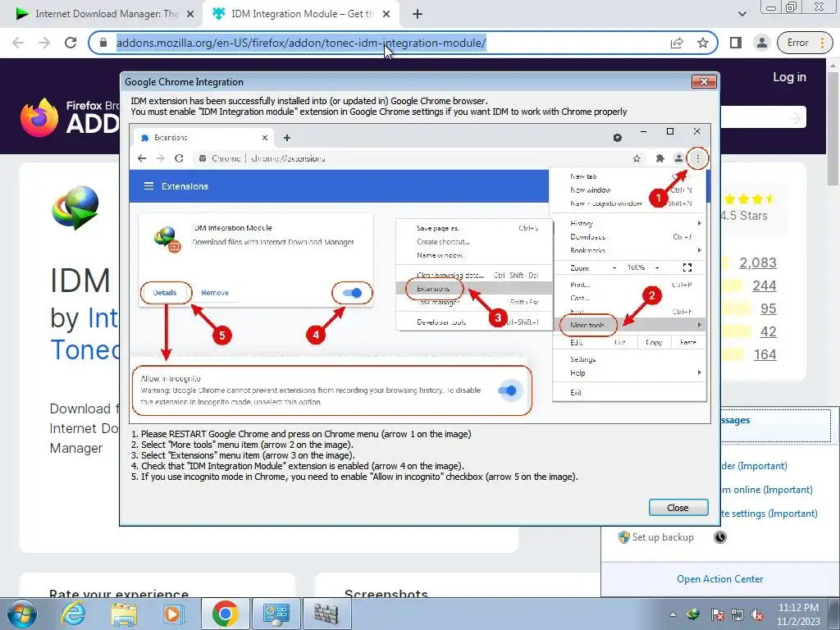Open the muted volume tray icon
Screen dimensions: 840x630
point(757,614)
